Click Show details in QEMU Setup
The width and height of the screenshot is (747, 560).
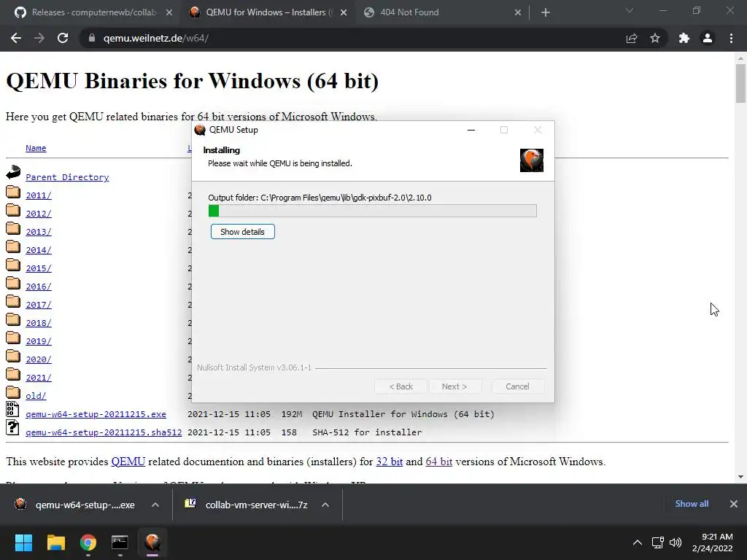242,232
